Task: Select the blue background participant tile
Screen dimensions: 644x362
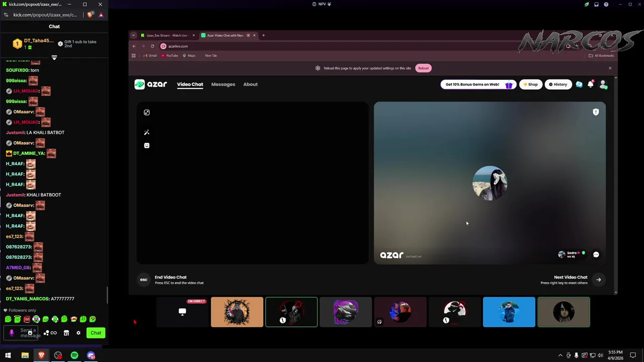Action: (509, 312)
